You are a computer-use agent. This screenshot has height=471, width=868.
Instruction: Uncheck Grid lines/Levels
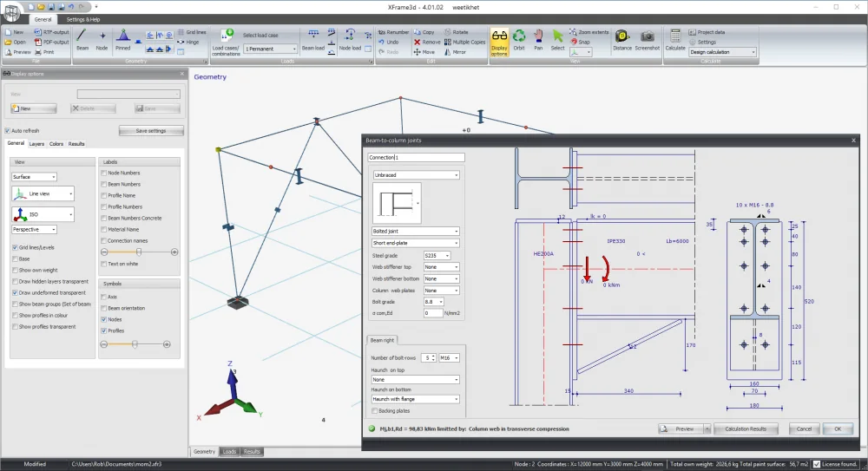pyautogui.click(x=15, y=247)
